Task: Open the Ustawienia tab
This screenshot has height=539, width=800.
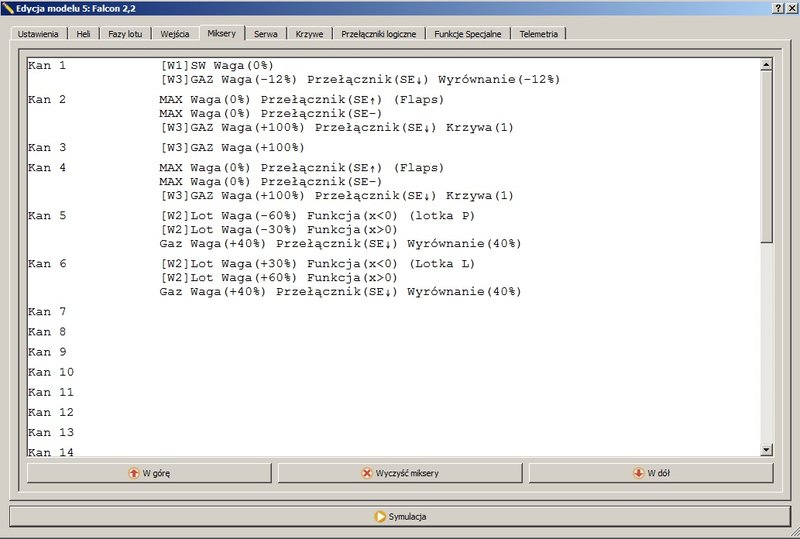Action: click(38, 34)
